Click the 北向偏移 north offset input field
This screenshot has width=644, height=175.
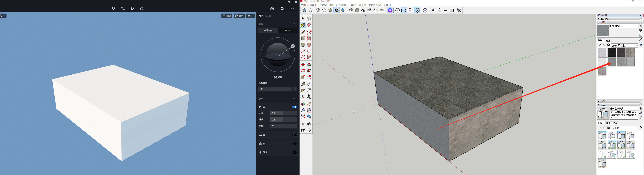tap(275, 89)
